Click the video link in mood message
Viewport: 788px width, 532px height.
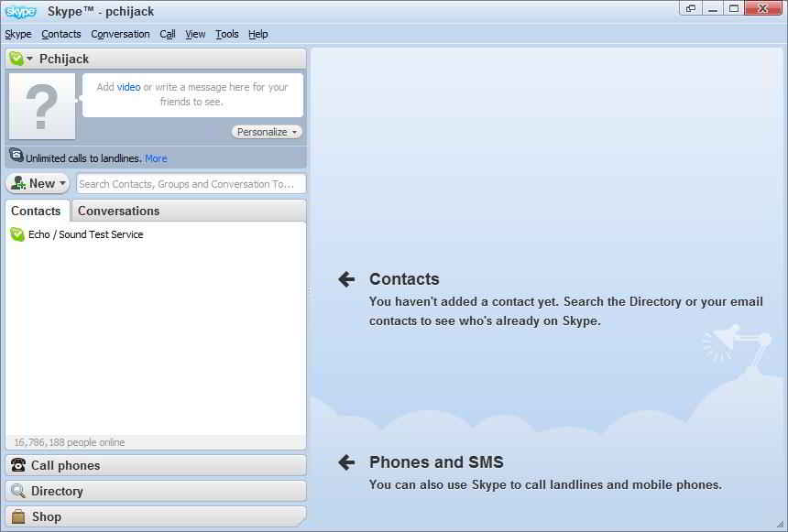click(x=128, y=87)
